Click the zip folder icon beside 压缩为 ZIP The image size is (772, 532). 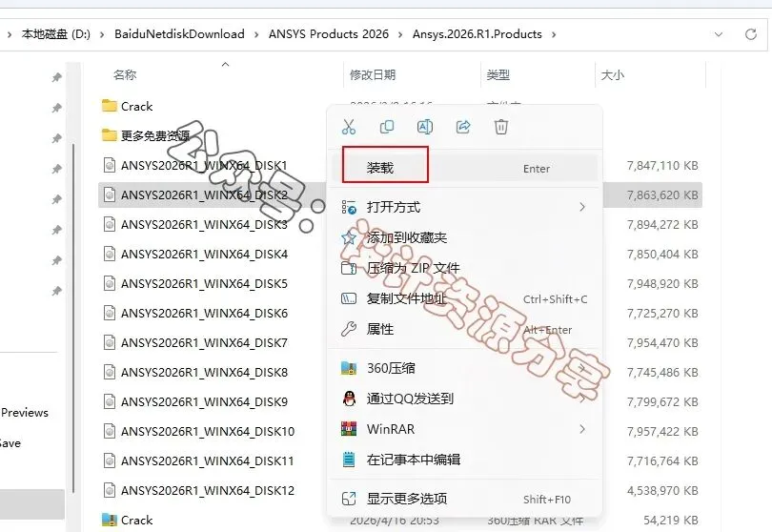349,269
